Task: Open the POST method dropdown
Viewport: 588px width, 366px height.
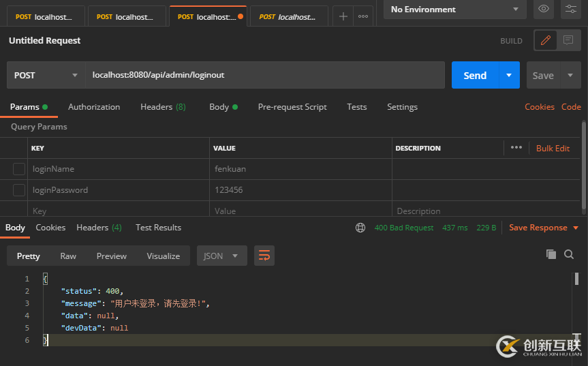Action: (46, 75)
